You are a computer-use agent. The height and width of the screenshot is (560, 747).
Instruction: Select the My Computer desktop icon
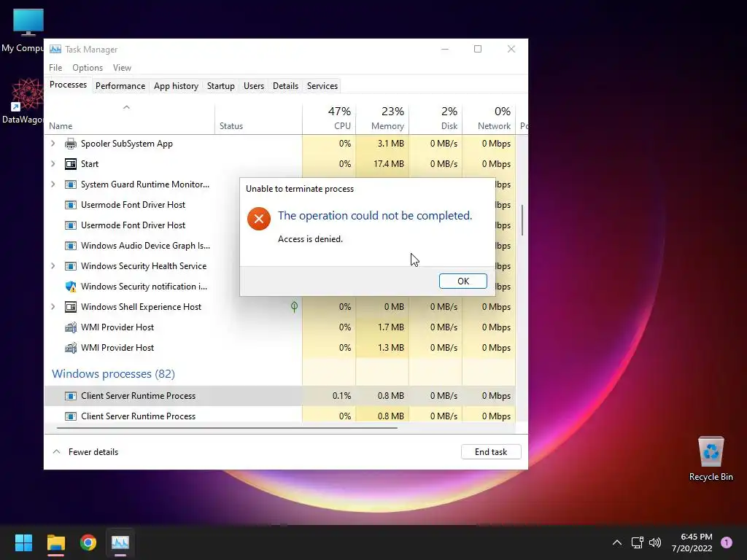[23, 30]
